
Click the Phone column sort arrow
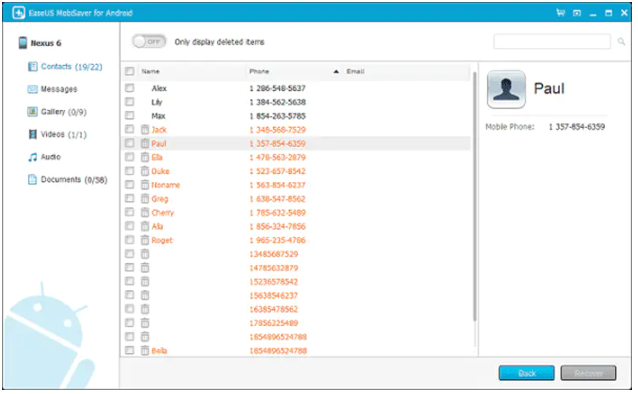336,72
